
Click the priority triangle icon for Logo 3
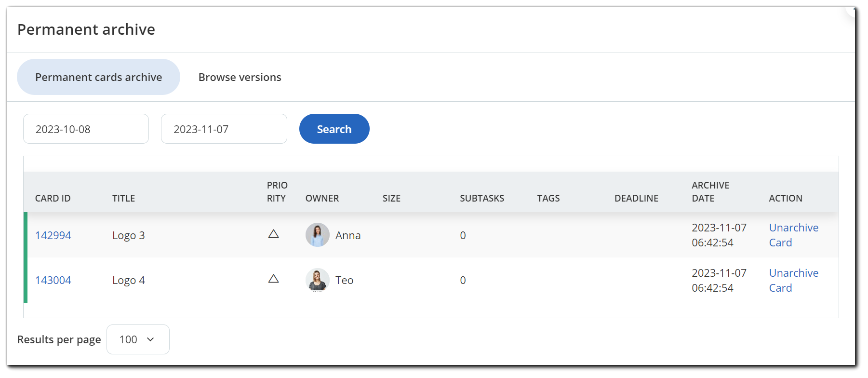274,234
